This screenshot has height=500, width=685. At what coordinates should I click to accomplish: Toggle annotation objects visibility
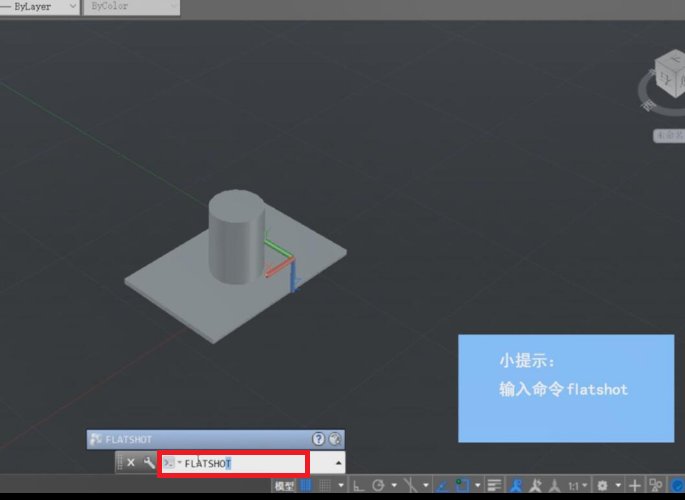[x=517, y=486]
